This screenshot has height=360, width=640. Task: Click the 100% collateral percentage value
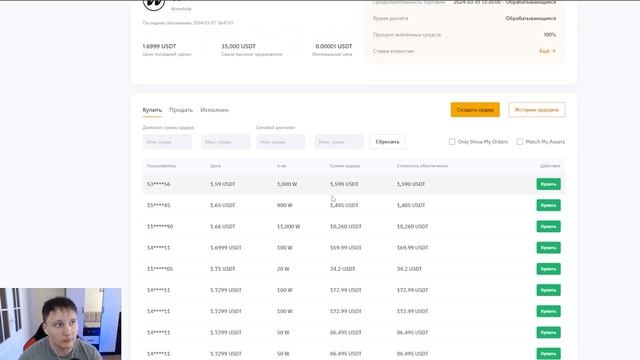(x=549, y=35)
